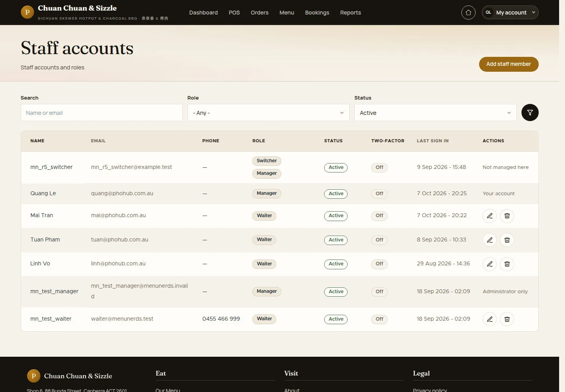The height and width of the screenshot is (392, 565).
Task: Click the P logo in the footer
Action: (33, 376)
